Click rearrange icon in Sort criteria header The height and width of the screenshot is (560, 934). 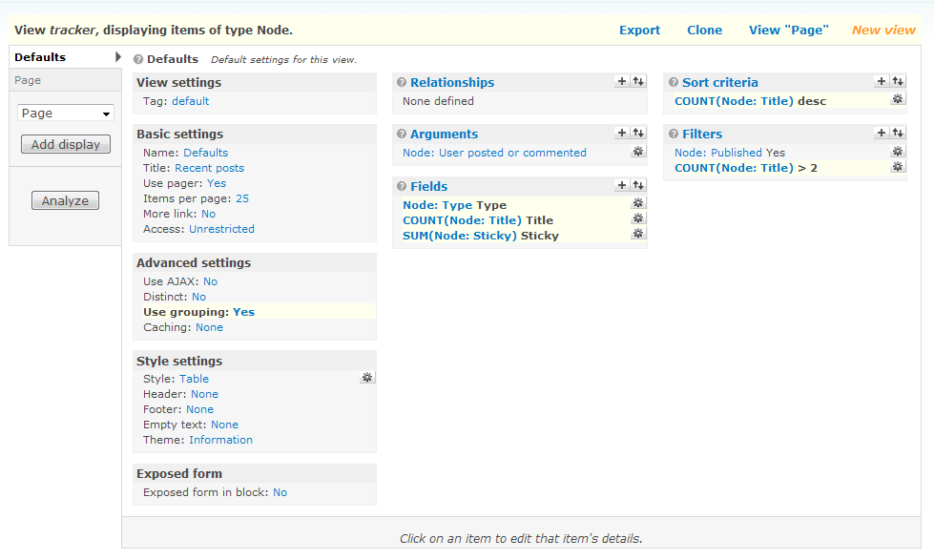point(898,82)
